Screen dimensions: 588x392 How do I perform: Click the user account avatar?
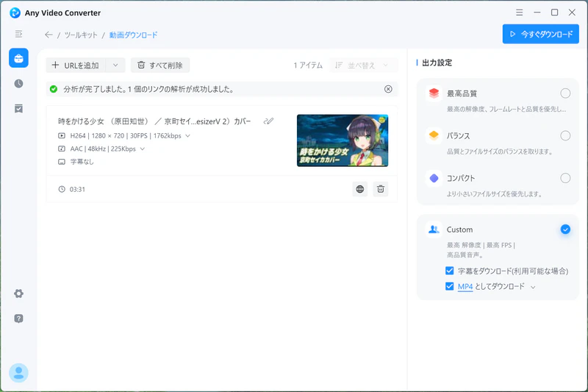point(18,373)
